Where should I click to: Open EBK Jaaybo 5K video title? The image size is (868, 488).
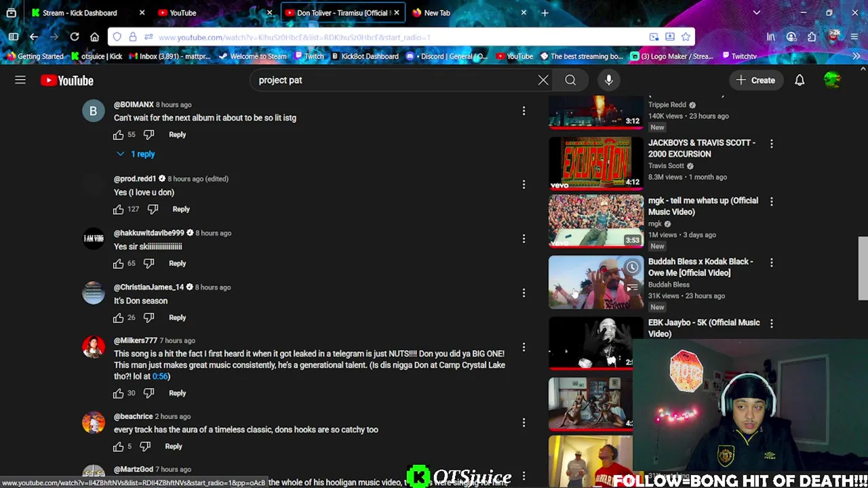704,328
